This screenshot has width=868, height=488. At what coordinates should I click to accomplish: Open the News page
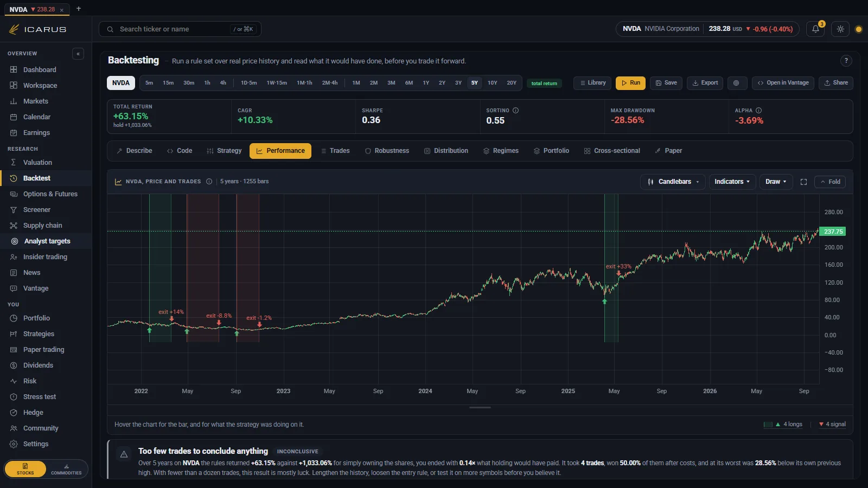pos(46,273)
